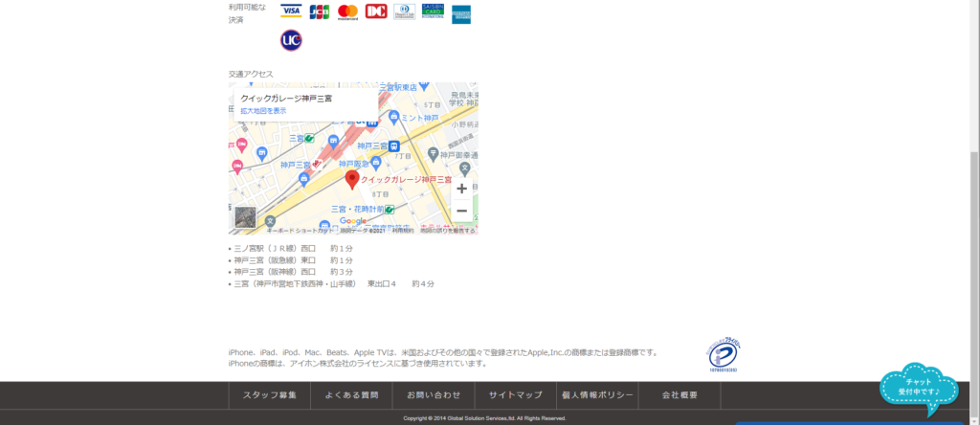This screenshot has height=425, width=980.
Task: Click 地図の誤りを報告する link on map
Action: (448, 231)
